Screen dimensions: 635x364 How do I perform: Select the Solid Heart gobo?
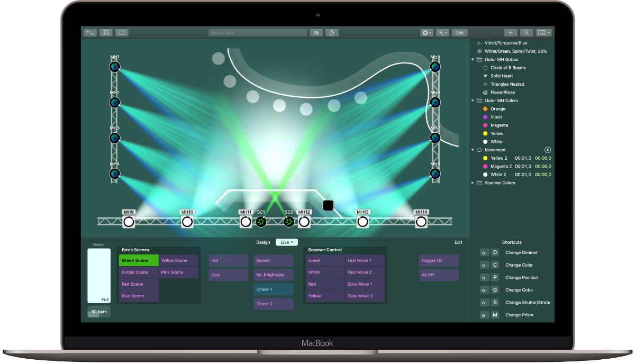pos(501,76)
